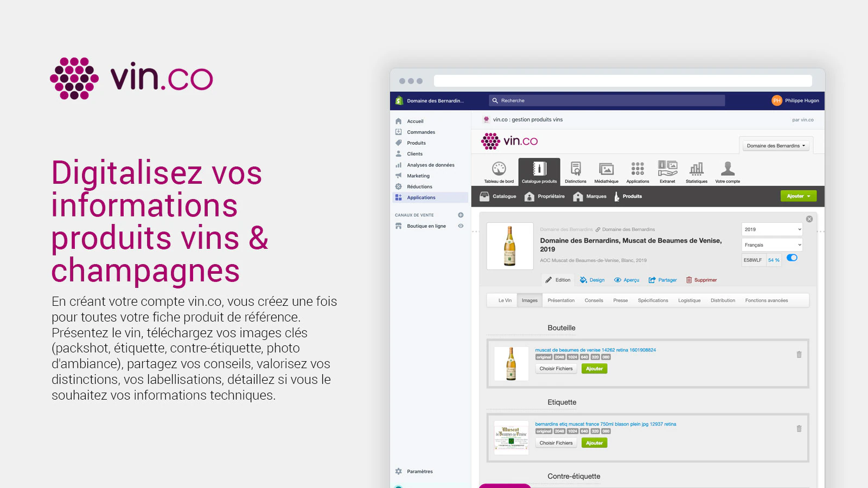The image size is (868, 488).
Task: Click green Ajouter under Etiquette
Action: 595,443
